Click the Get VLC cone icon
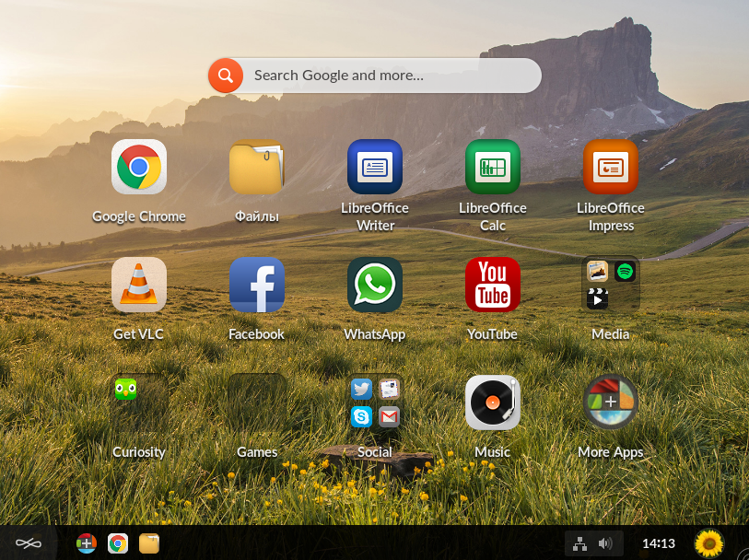 (x=139, y=285)
